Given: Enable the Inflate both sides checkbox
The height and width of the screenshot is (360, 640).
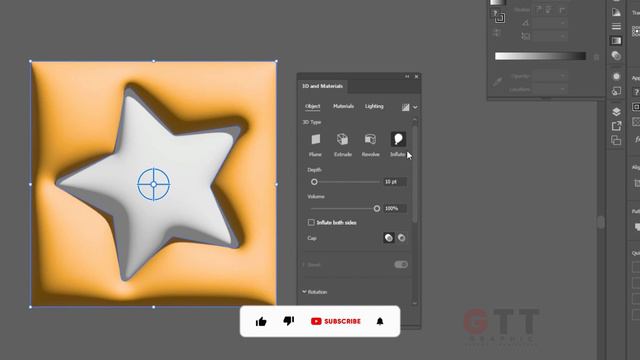Looking at the screenshot, I should tap(311, 222).
